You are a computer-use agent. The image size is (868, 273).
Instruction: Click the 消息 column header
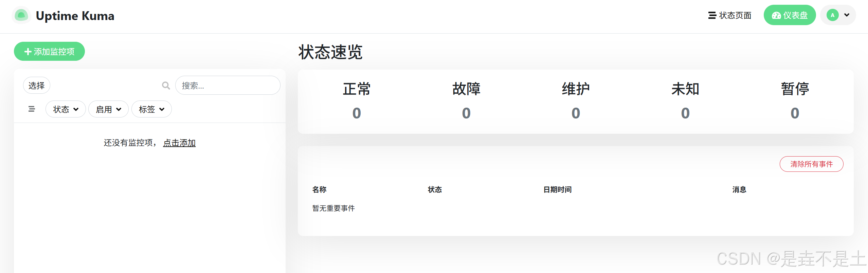(x=739, y=189)
